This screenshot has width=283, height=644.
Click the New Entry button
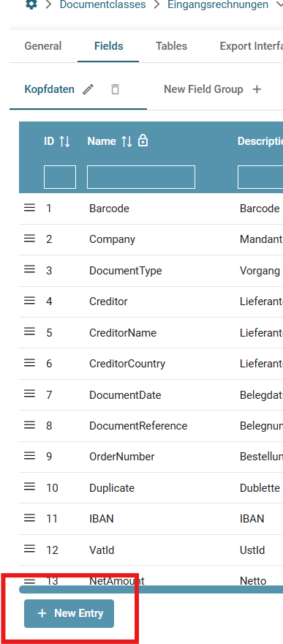(x=69, y=613)
